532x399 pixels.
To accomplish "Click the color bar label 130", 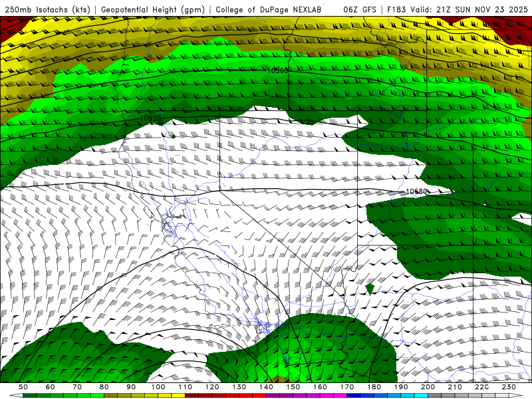I will coord(239,387).
